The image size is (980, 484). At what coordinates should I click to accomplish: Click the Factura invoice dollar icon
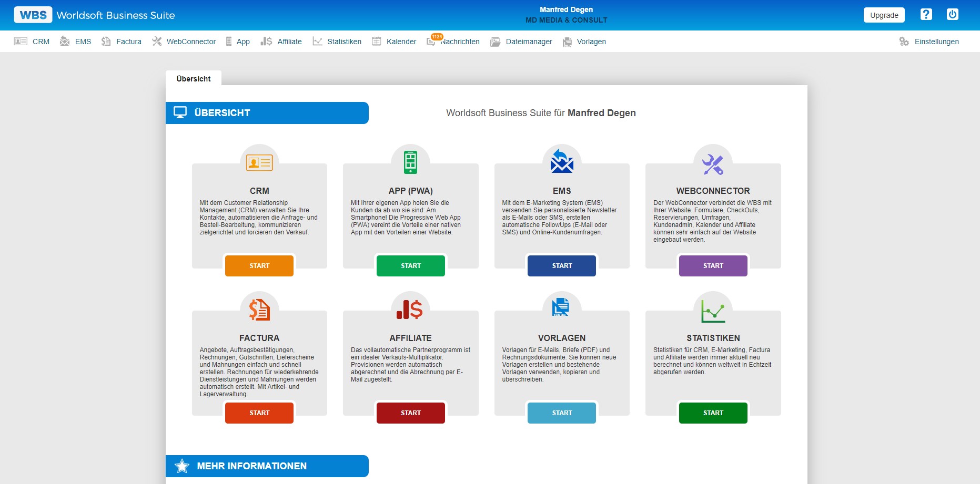(x=259, y=310)
